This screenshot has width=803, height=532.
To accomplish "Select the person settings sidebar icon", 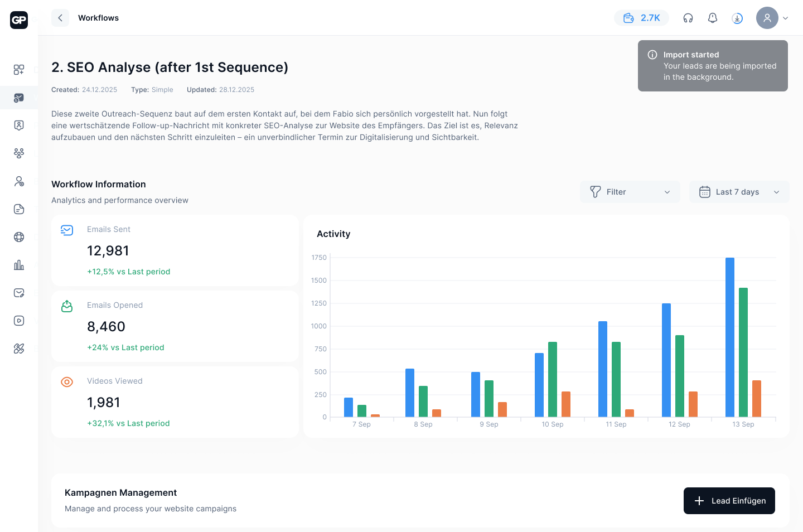I will coord(18,181).
